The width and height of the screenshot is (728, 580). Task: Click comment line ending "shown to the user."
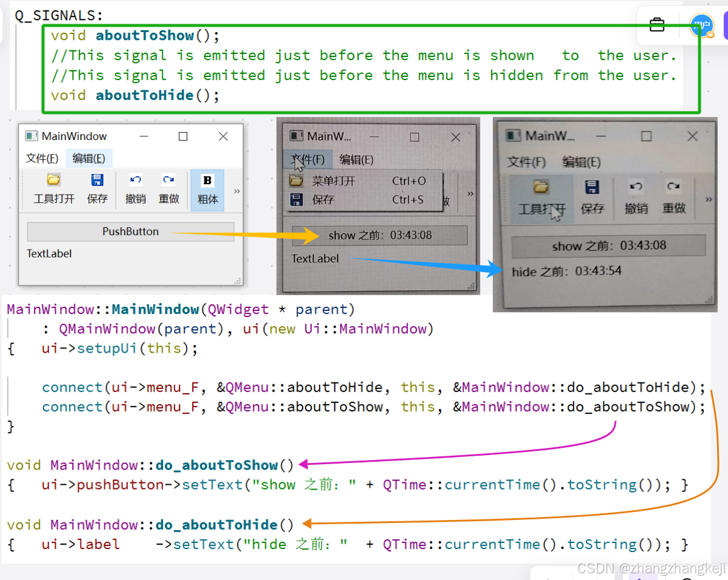coord(364,56)
